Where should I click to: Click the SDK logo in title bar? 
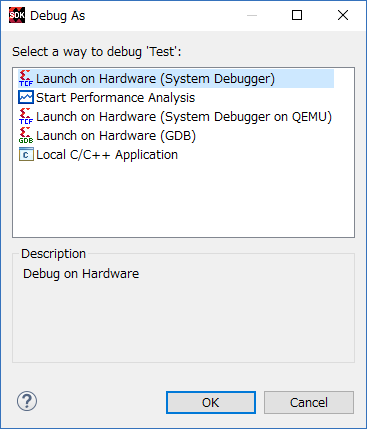tap(17, 15)
